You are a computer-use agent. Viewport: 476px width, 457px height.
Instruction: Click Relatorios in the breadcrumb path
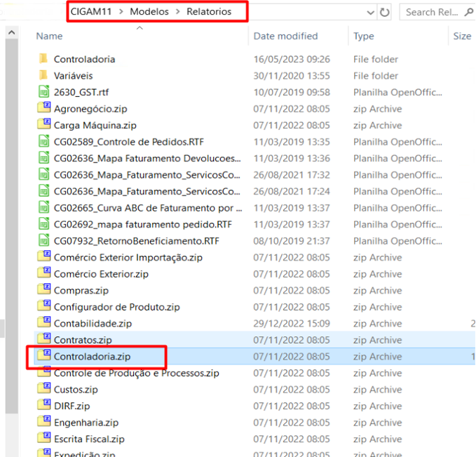[209, 11]
